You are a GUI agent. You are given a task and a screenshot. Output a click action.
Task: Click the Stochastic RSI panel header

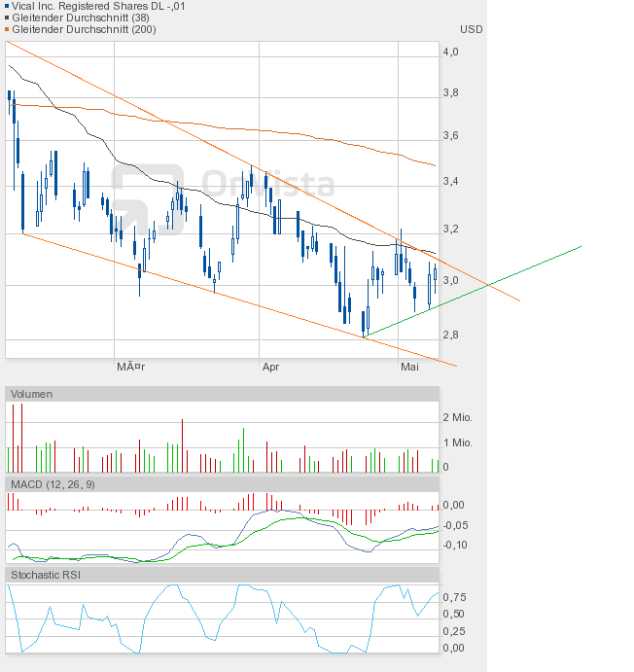[x=222, y=575]
